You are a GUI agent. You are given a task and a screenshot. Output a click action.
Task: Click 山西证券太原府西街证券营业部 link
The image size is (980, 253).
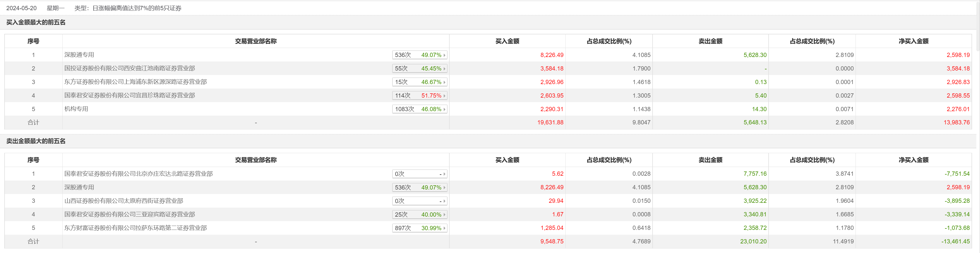pyautogui.click(x=124, y=201)
